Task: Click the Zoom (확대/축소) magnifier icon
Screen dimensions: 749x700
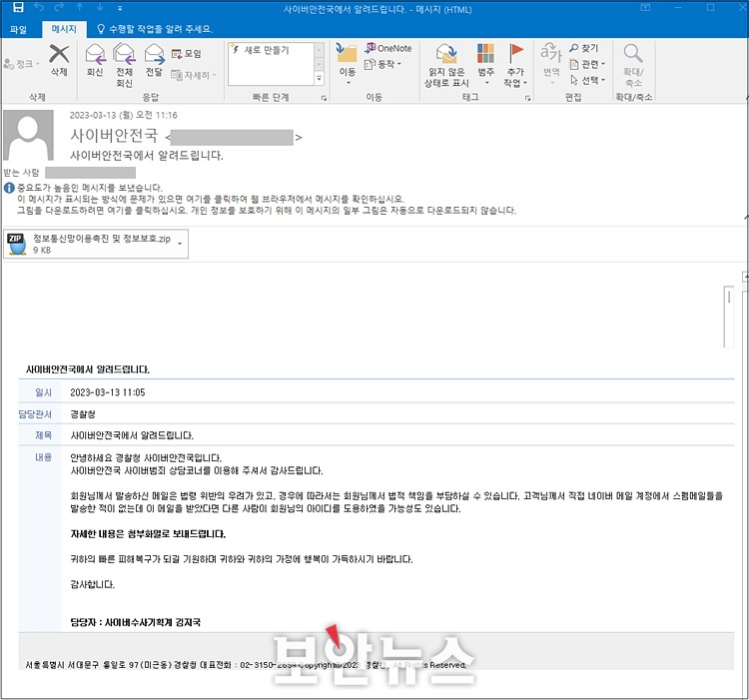Action: (x=633, y=53)
